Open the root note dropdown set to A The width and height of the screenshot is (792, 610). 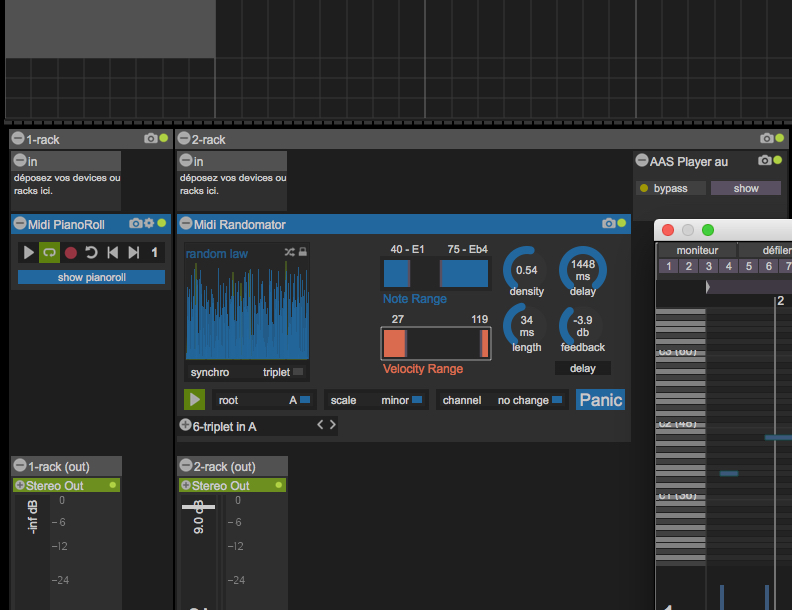265,400
